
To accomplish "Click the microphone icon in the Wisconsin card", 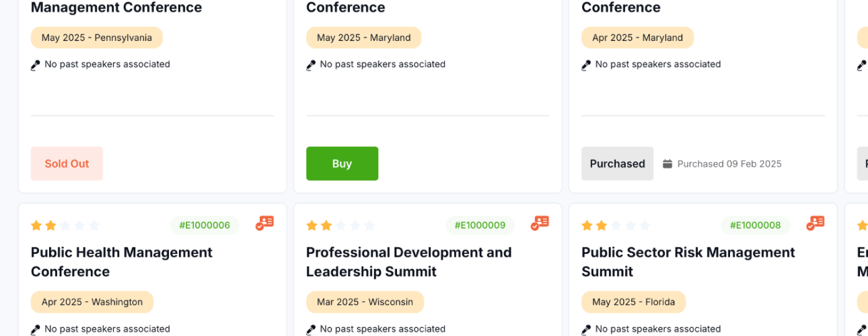I will click(311, 330).
